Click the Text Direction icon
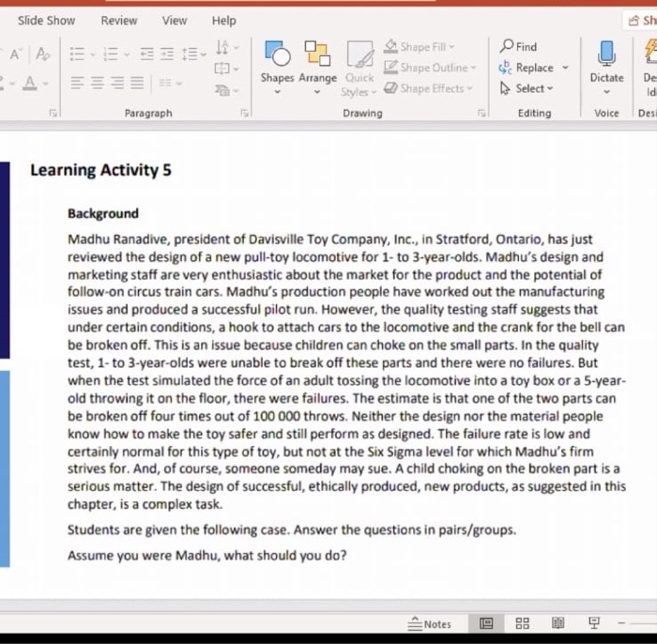 coord(222,47)
